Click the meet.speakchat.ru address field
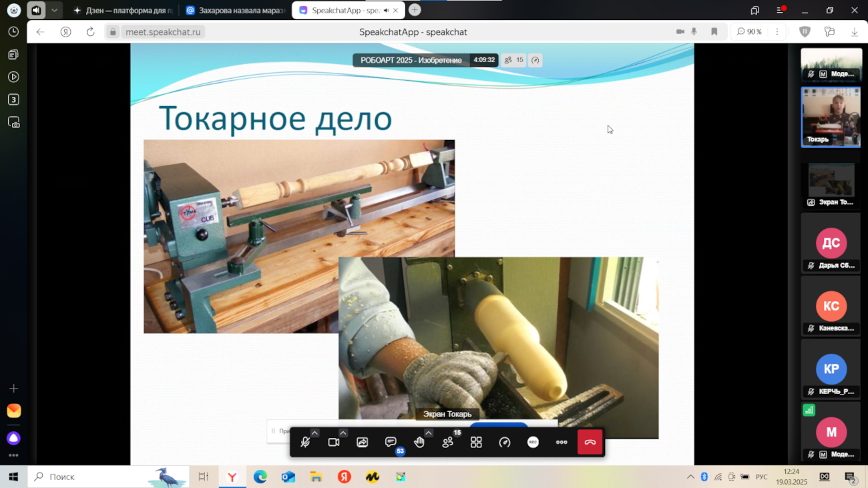 (x=163, y=32)
